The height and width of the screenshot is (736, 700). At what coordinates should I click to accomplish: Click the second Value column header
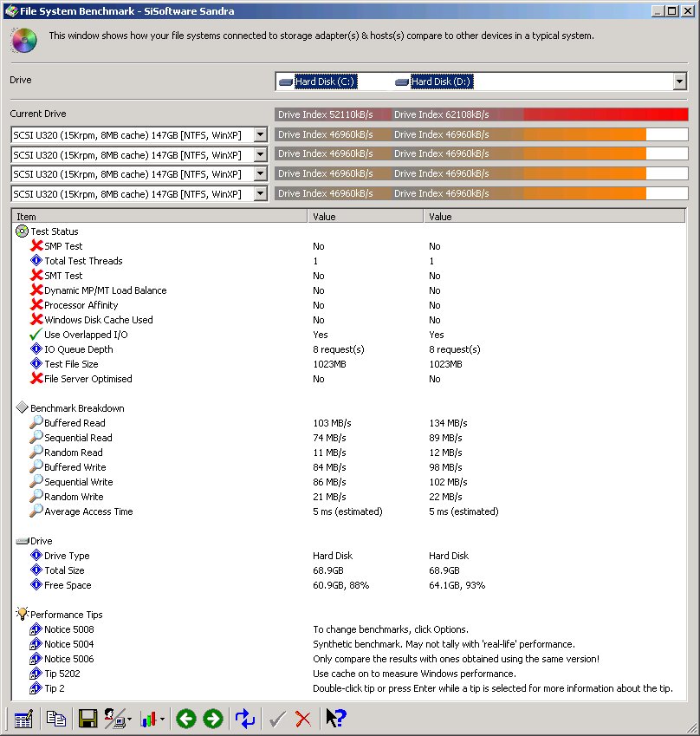[554, 217]
